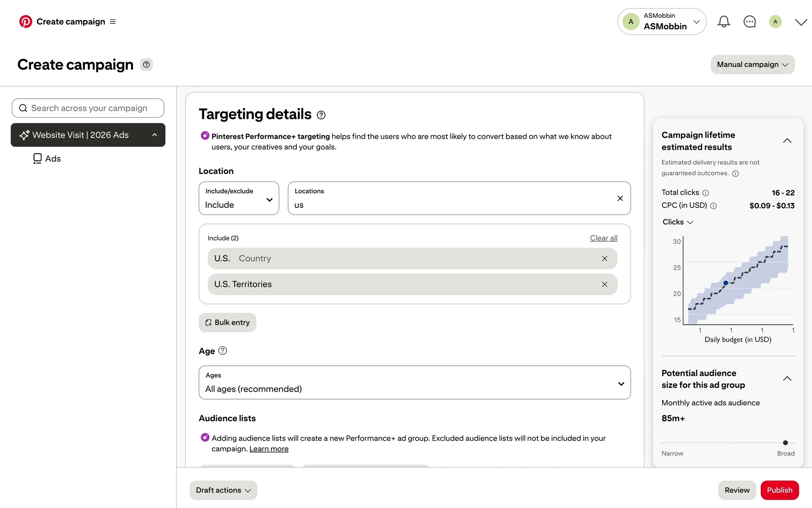Click the Pinterest logo icon
Viewport: 812px width, 508px height.
coord(25,22)
